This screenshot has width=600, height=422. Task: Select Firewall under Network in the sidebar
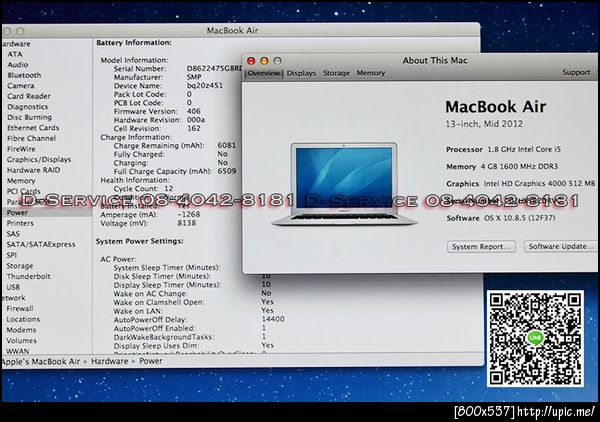20,308
